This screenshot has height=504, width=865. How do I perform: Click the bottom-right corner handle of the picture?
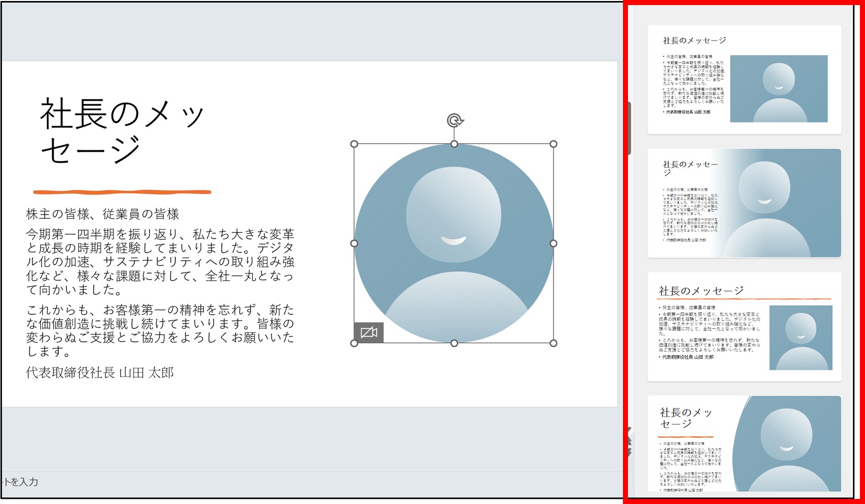tap(554, 343)
